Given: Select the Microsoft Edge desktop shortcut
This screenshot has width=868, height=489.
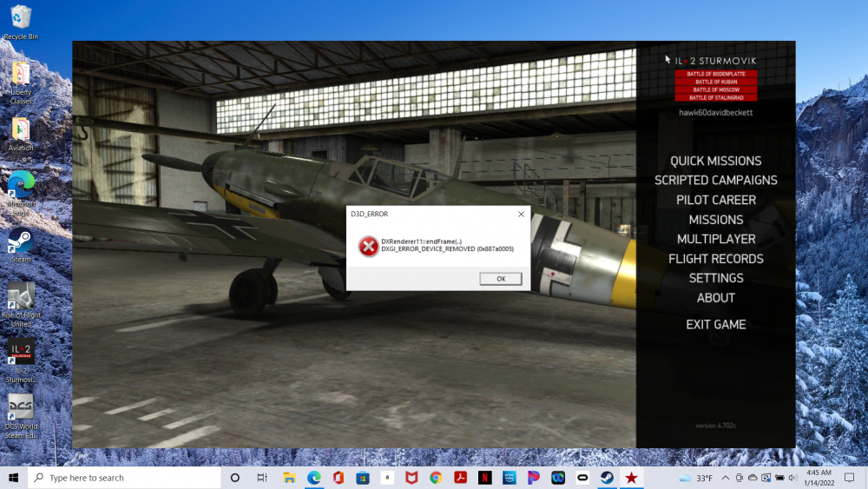Looking at the screenshot, I should [21, 194].
